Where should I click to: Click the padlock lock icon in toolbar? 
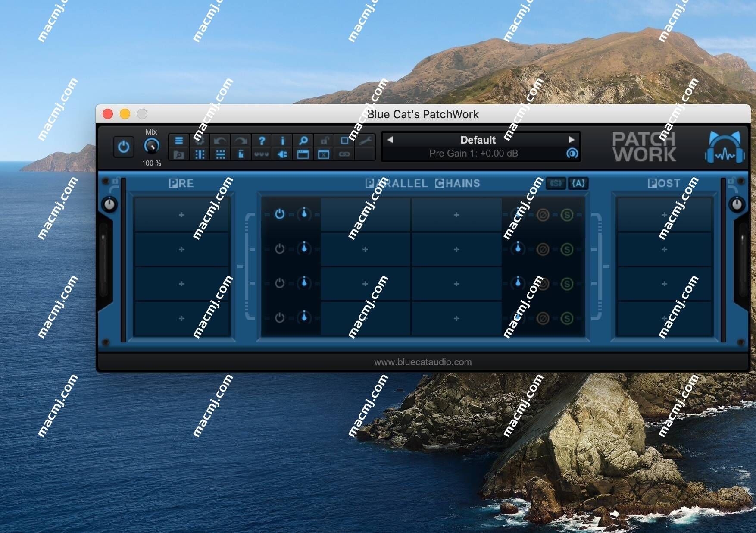tap(324, 141)
